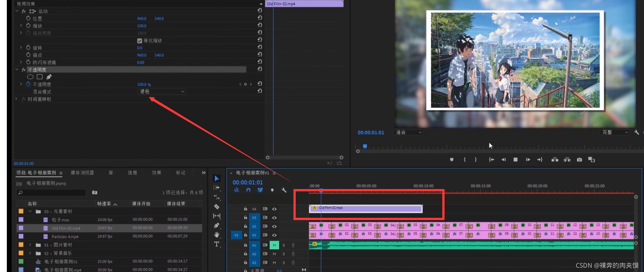Add marker in Program monitor
This screenshot has height=272, width=644.
(452, 160)
